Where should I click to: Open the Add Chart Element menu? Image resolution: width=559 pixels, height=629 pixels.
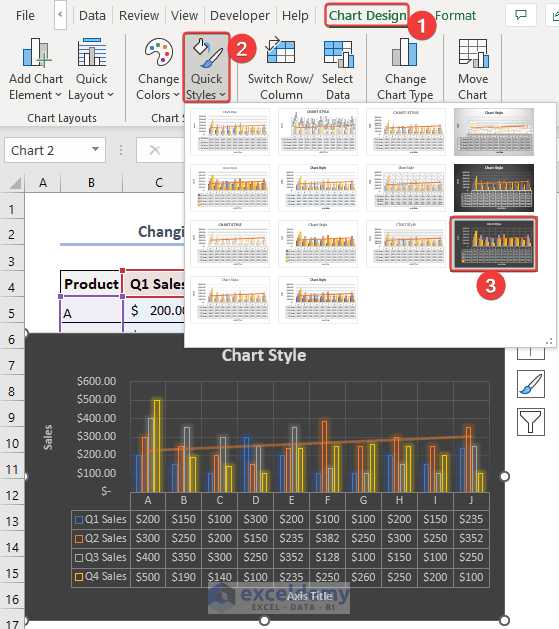click(35, 69)
